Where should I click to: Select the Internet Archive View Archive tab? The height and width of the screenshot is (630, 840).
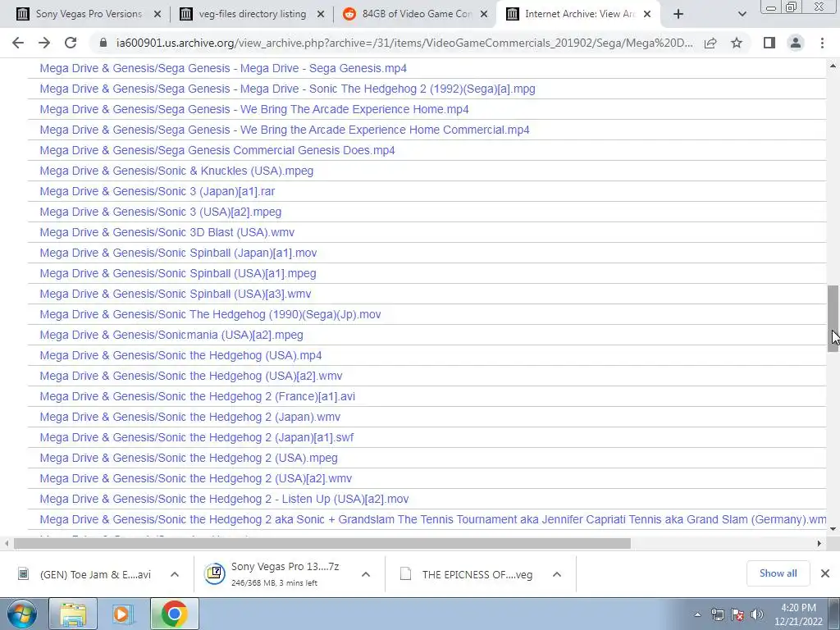pos(578,14)
